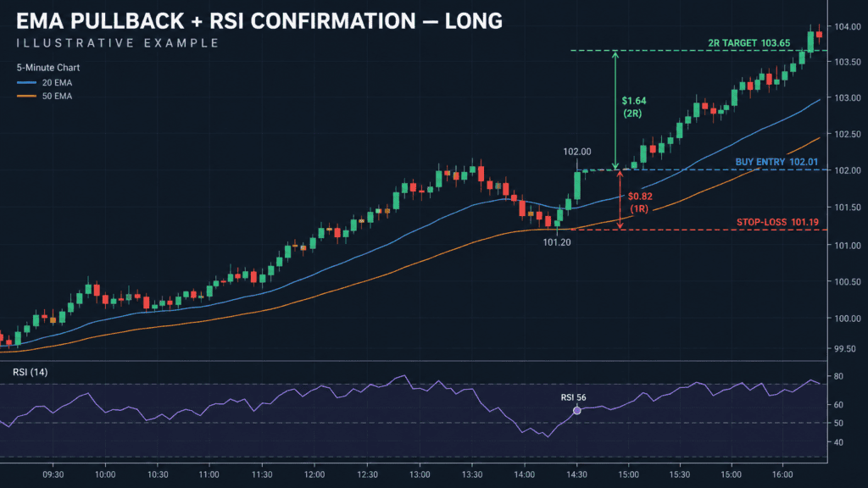Select the RSI 56 circle marker on the RSI line
This screenshot has width=868, height=488.
(x=576, y=411)
